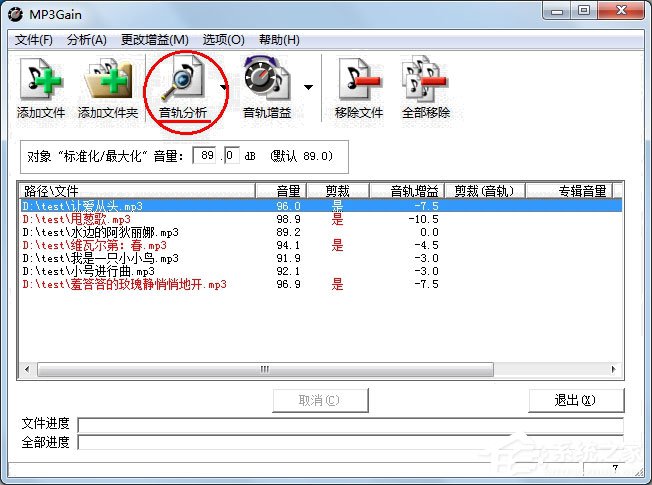The height and width of the screenshot is (485, 652).
Task: Select the row D:\test\维瓦尔第：春.mp3
Action: pos(321,245)
